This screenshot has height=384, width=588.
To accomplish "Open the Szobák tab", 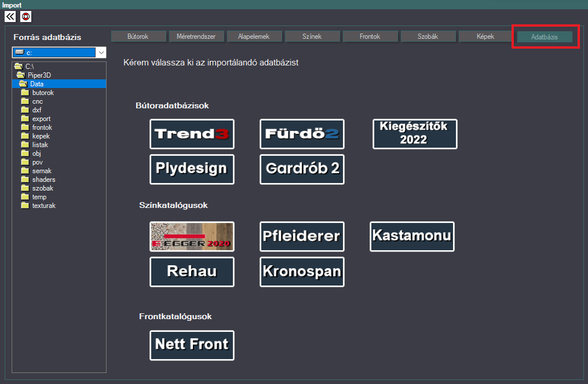I will (x=428, y=36).
